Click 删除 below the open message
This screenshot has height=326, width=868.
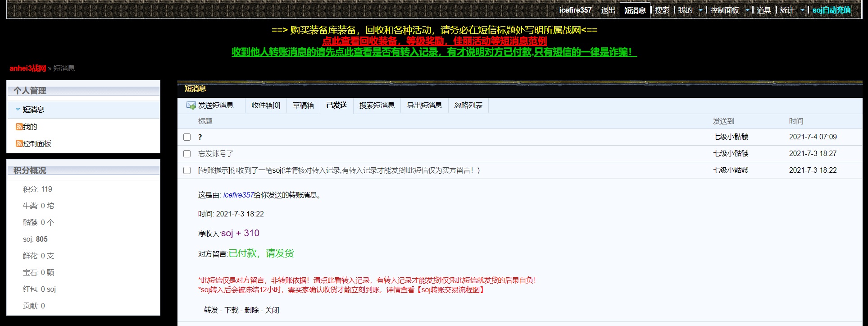tap(251, 310)
